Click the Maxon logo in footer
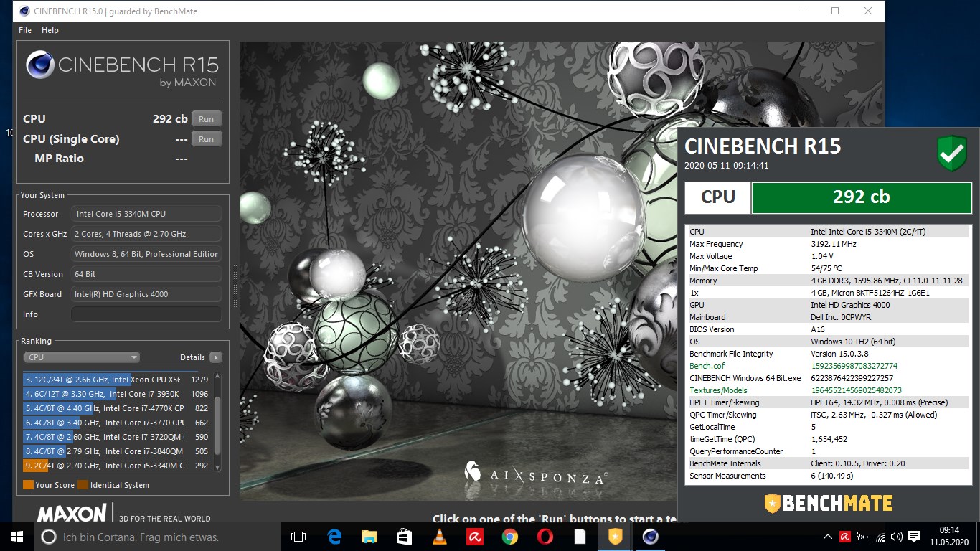Viewport: 980px width, 551px height. [x=72, y=514]
